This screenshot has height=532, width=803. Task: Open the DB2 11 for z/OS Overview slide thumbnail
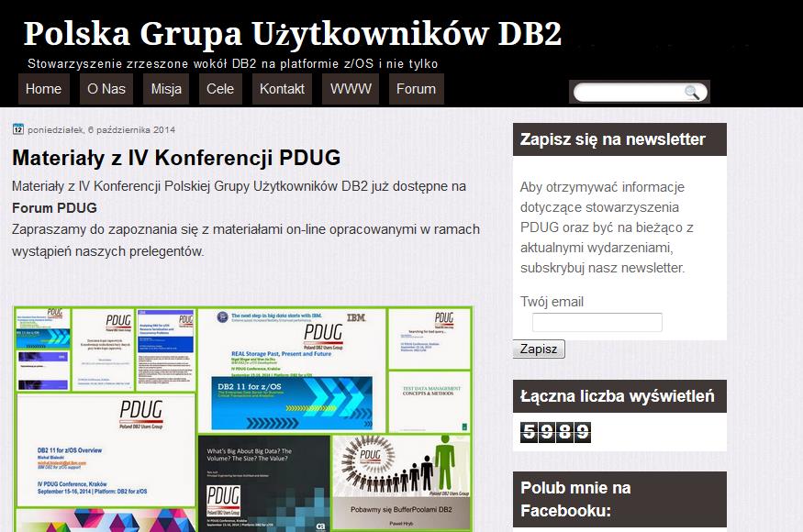[106, 450]
